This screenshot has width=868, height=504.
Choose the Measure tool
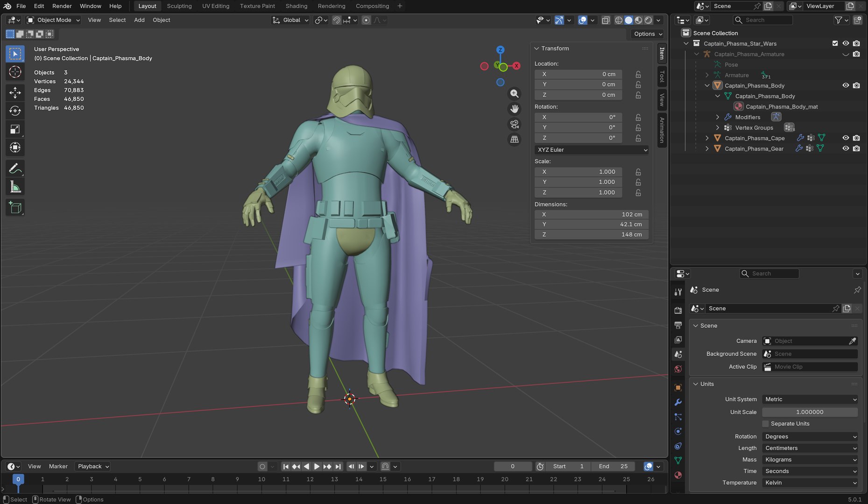(15, 187)
